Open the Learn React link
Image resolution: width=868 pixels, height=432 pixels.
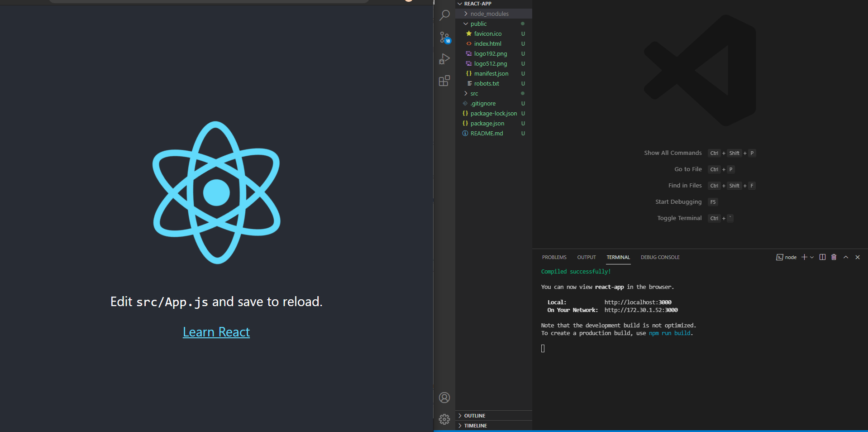216,331
